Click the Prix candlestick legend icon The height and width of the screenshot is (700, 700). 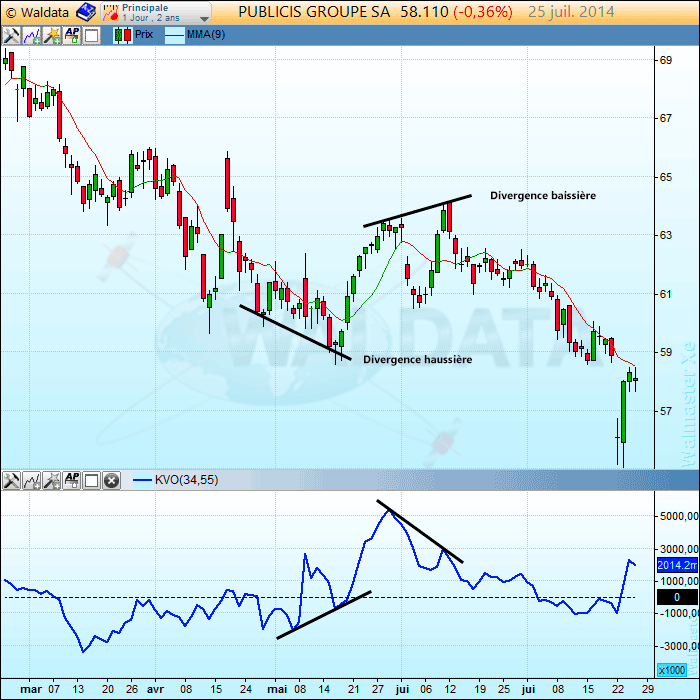click(x=123, y=35)
